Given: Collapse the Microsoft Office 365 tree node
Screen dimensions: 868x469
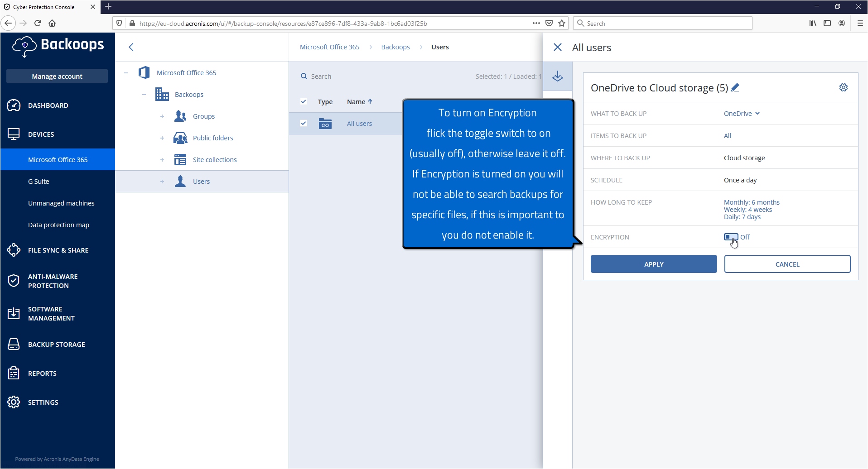Looking at the screenshot, I should pyautogui.click(x=126, y=72).
